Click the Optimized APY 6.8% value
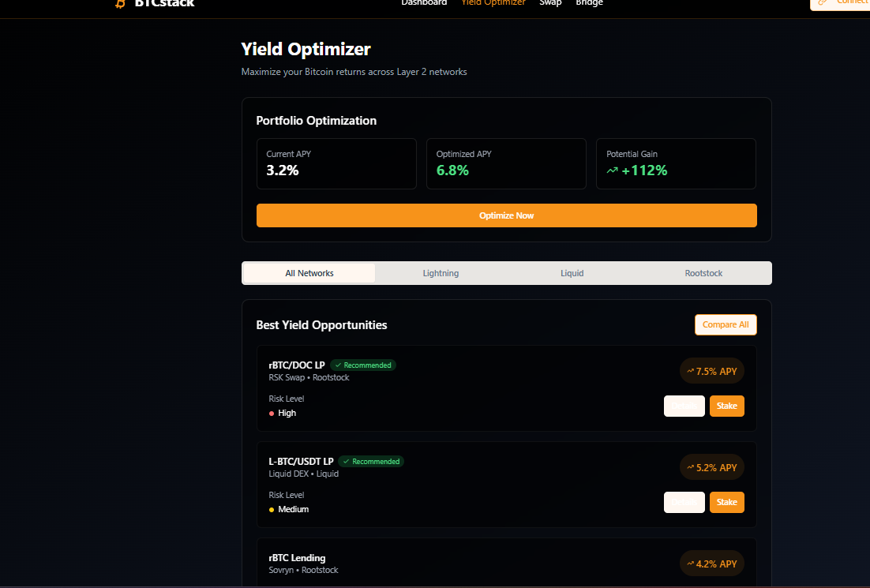This screenshot has height=588, width=870. [452, 170]
